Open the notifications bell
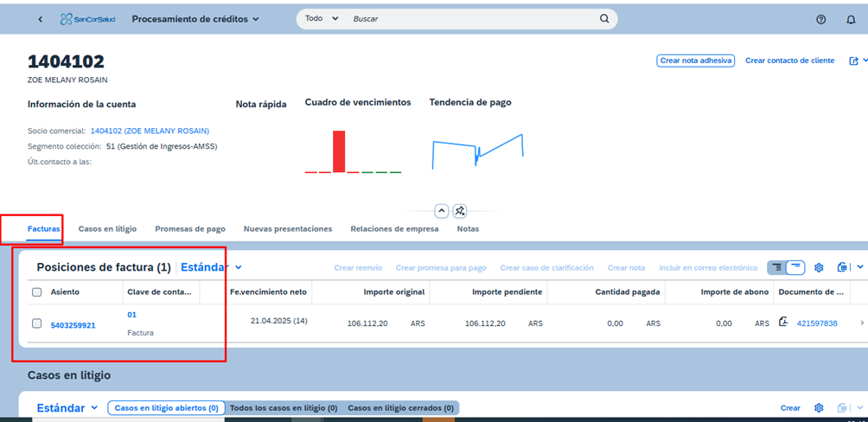The width and height of the screenshot is (868, 422). pos(851,19)
